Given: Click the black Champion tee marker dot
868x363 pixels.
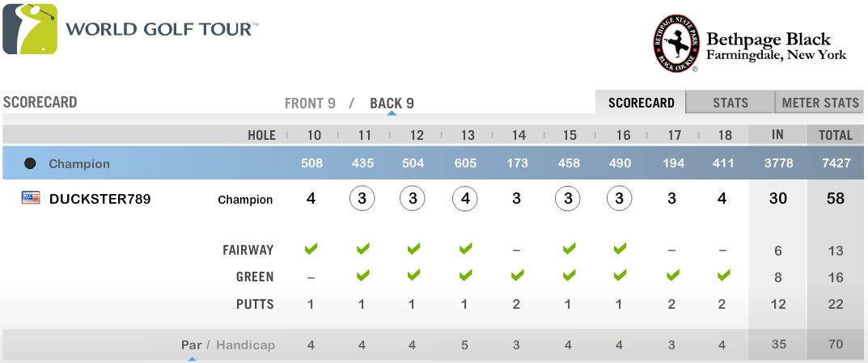Looking at the screenshot, I should 30,163.
